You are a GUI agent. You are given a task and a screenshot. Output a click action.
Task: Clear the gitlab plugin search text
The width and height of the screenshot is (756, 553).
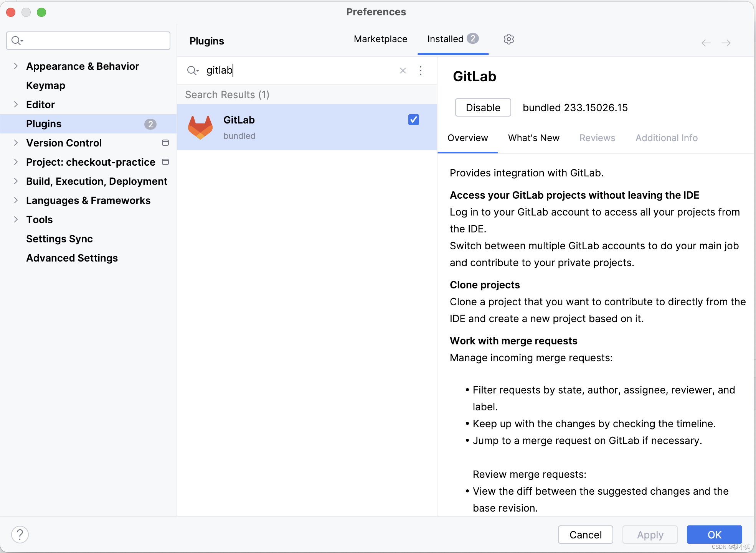(403, 71)
